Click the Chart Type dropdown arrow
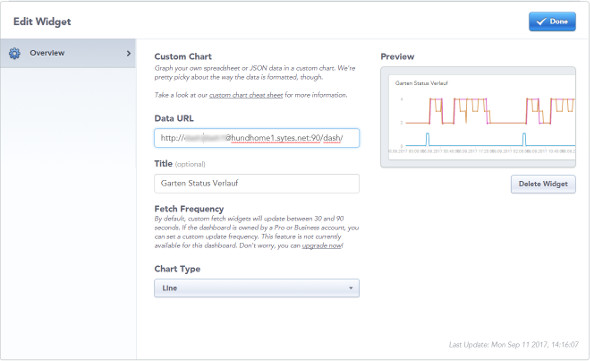 point(351,288)
